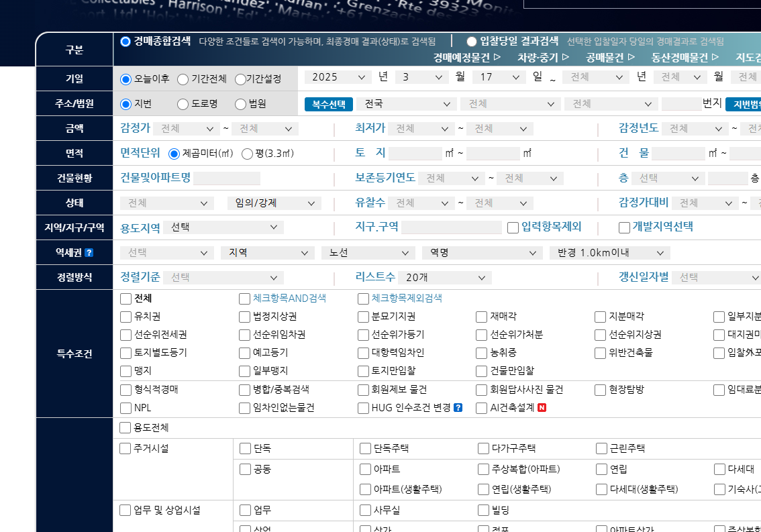Open the year dropdown showing 2025
The height and width of the screenshot is (532, 761).
pyautogui.click(x=338, y=77)
